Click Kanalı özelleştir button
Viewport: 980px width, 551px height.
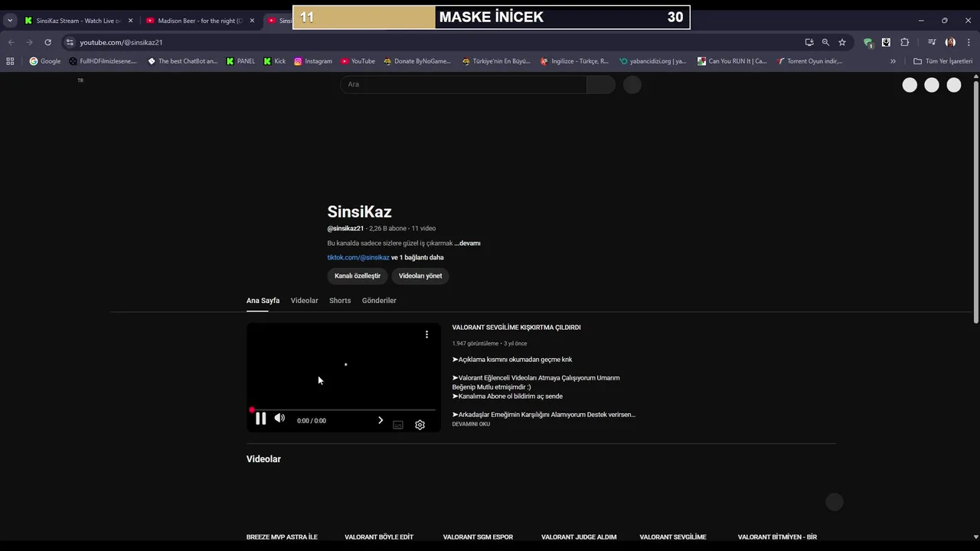(x=358, y=275)
